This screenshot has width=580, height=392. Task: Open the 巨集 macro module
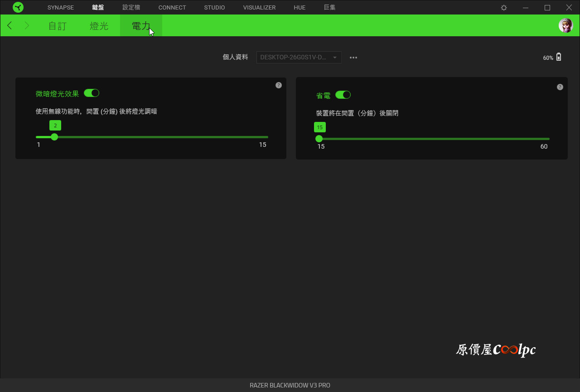pyautogui.click(x=330, y=8)
